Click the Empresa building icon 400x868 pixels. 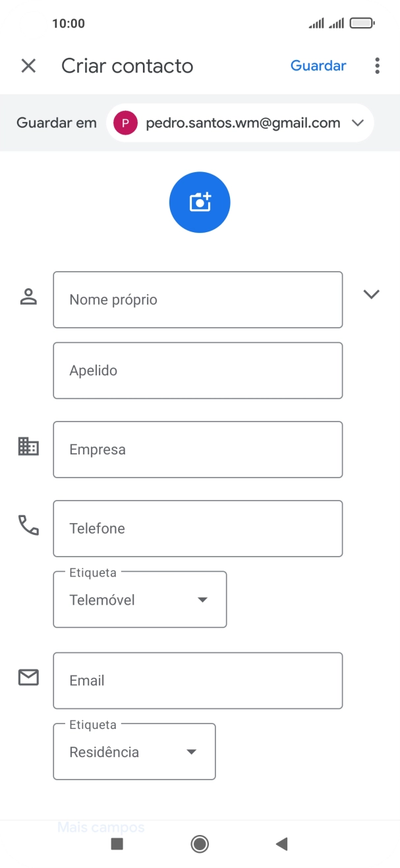pyautogui.click(x=28, y=446)
